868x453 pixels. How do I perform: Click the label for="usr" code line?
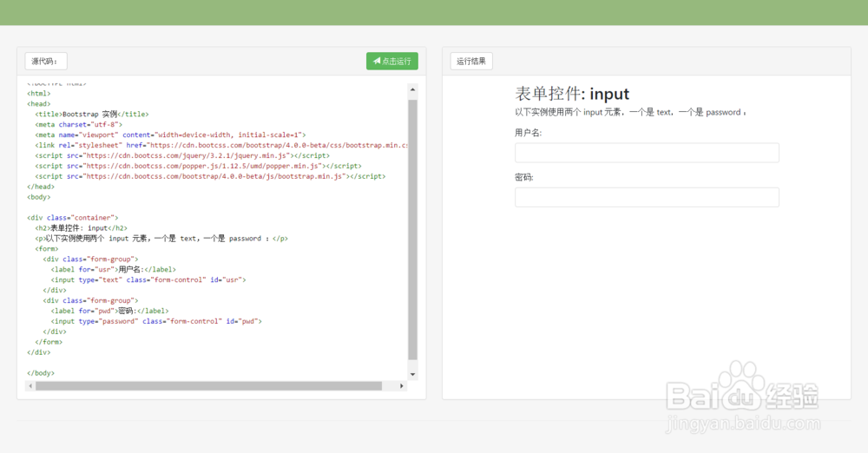pyautogui.click(x=114, y=270)
